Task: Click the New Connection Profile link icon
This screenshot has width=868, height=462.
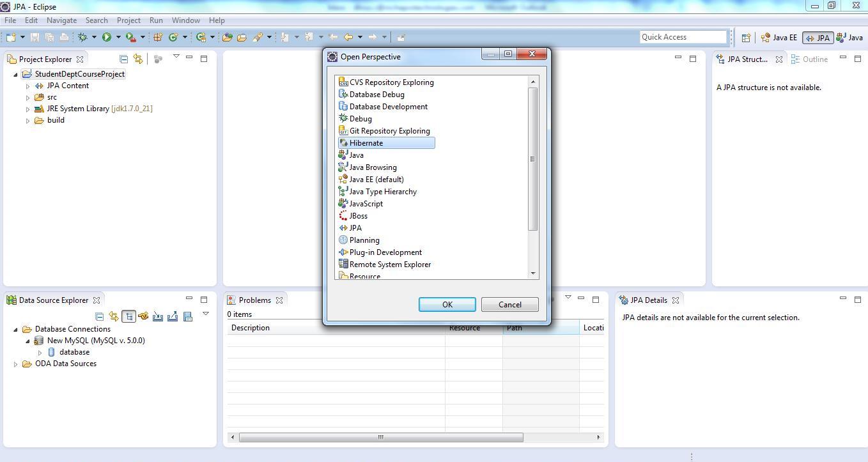Action: click(143, 316)
